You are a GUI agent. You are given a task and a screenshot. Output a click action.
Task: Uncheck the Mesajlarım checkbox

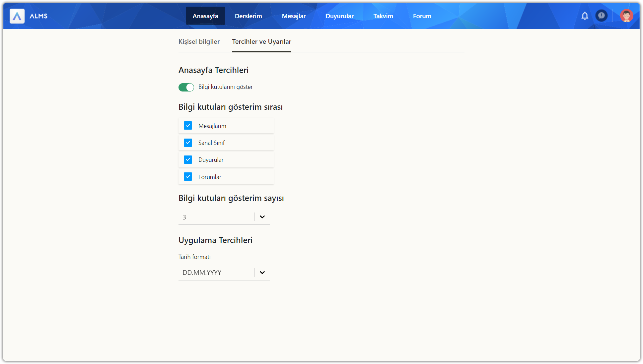(x=188, y=126)
